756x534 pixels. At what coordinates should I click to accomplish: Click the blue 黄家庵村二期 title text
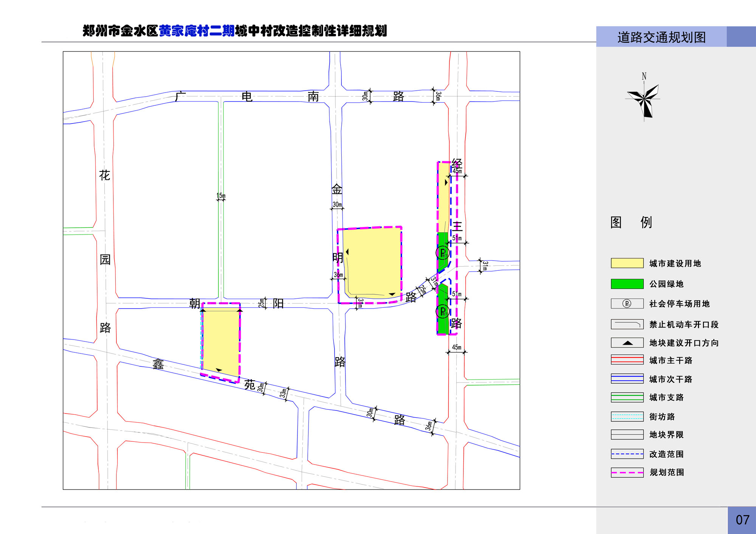(x=197, y=31)
